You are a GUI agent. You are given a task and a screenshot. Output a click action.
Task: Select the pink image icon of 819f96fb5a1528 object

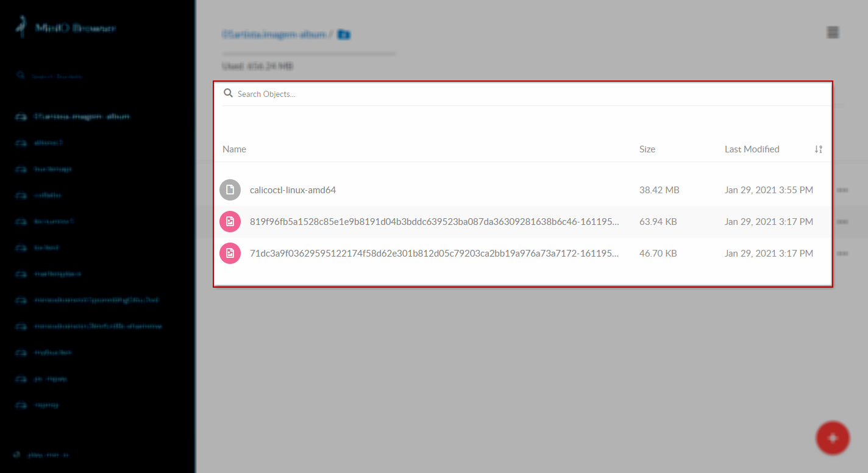(230, 222)
